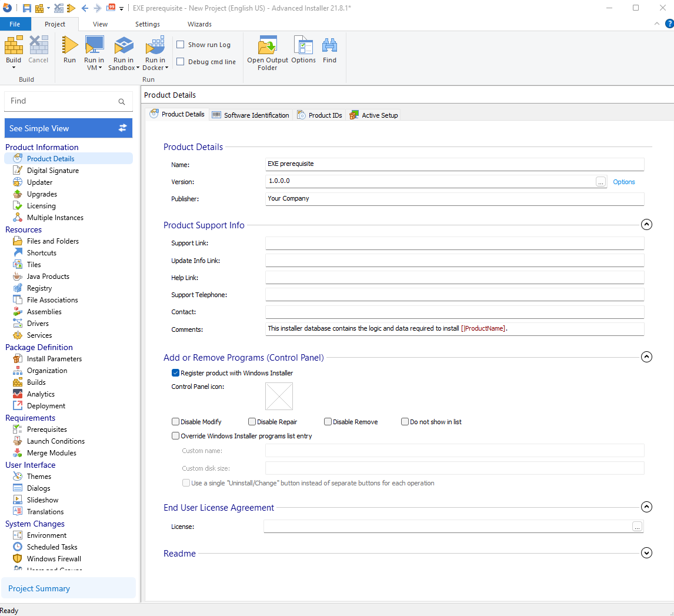Screen dimensions: 674x616
Task: Click the Run ribbon button
Action: click(69, 50)
